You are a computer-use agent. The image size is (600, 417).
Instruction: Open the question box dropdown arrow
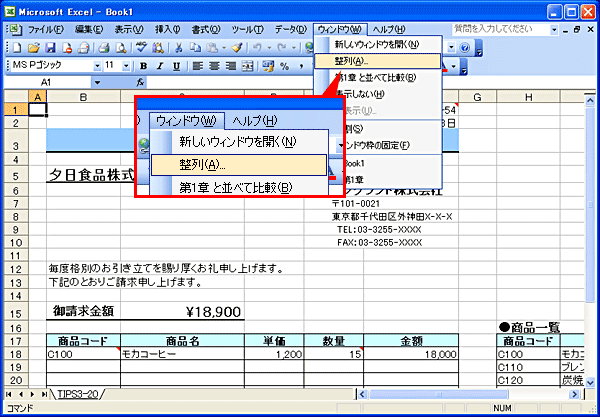coord(554,29)
